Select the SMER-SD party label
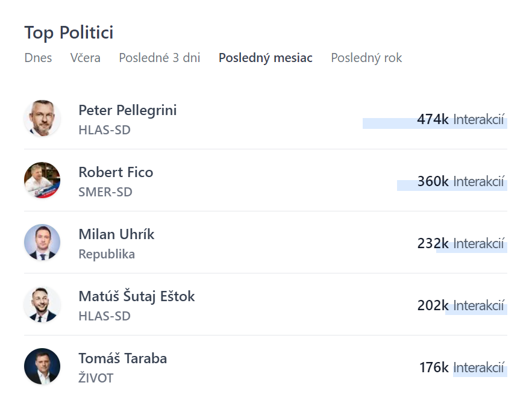This screenshot has height=415, width=532. 105,192
